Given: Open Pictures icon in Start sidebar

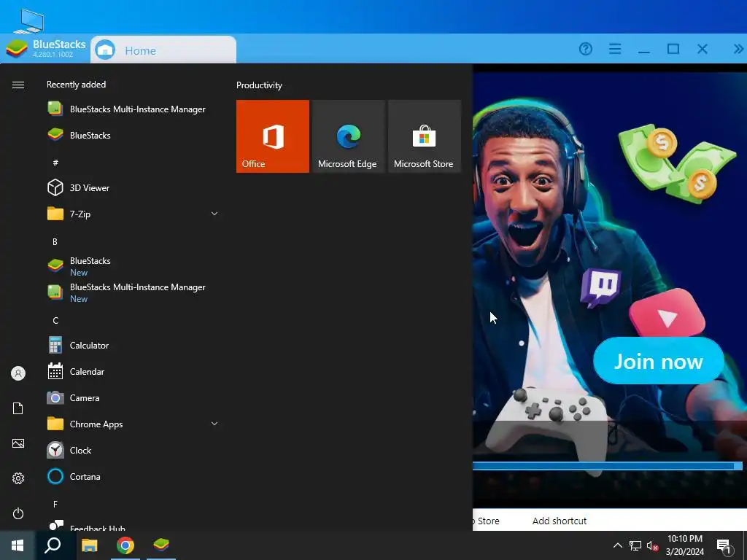Looking at the screenshot, I should pos(18,443).
